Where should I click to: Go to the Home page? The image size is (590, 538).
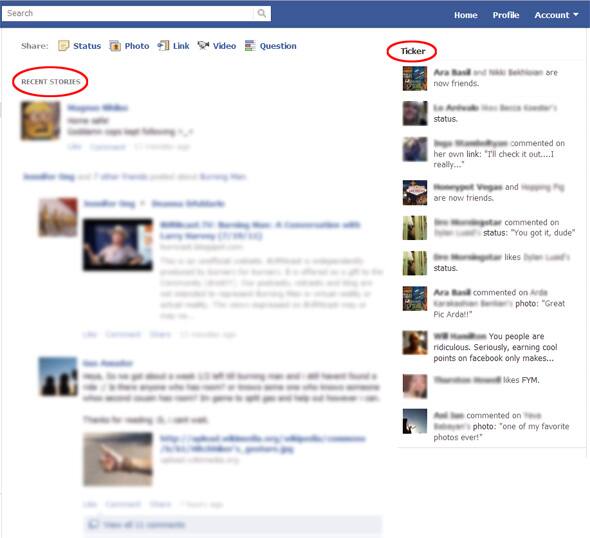(x=465, y=15)
